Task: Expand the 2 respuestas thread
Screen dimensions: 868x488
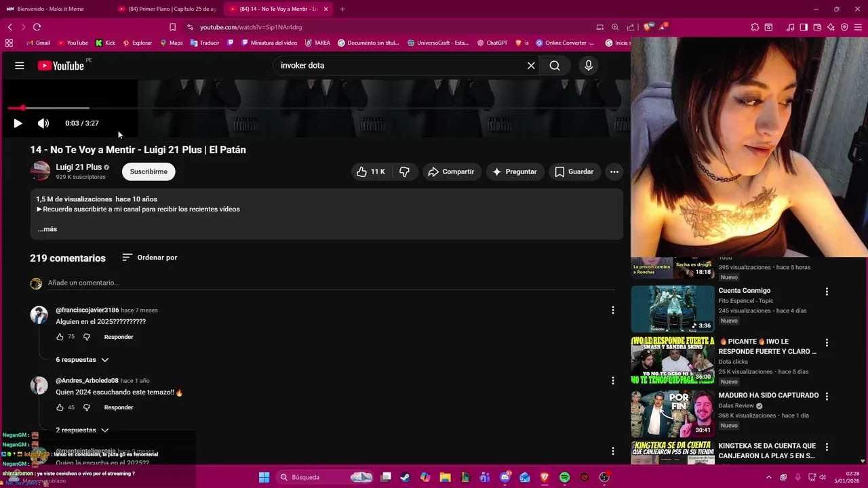Action: coord(82,430)
